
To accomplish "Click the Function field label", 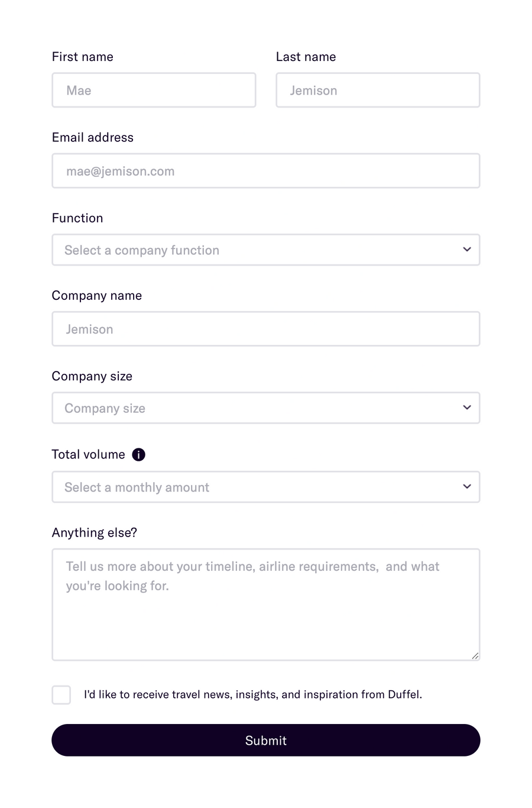I will coord(77,218).
